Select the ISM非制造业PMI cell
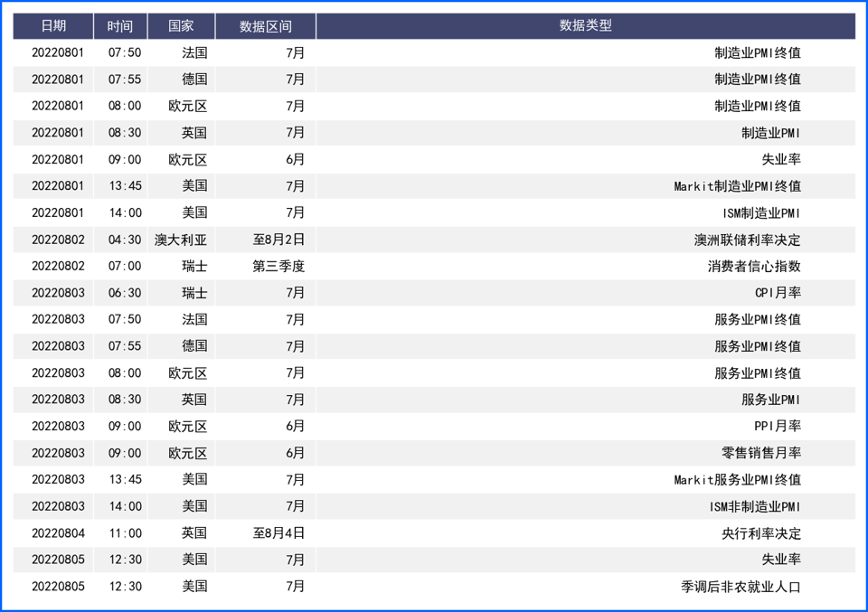868x612 pixels. pyautogui.click(x=755, y=506)
